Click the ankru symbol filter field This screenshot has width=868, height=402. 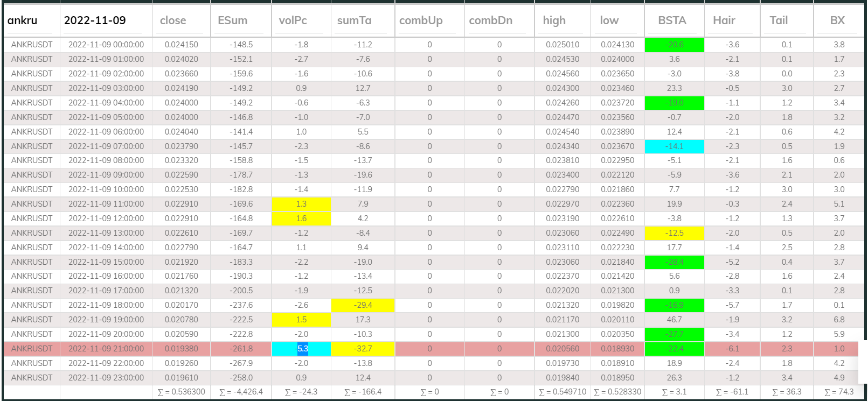(x=31, y=20)
